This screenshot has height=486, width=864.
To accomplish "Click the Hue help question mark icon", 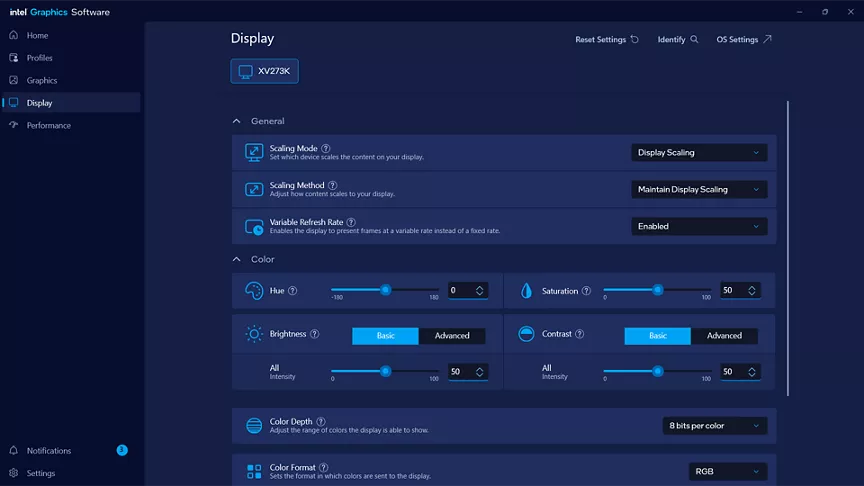I will click(x=294, y=291).
